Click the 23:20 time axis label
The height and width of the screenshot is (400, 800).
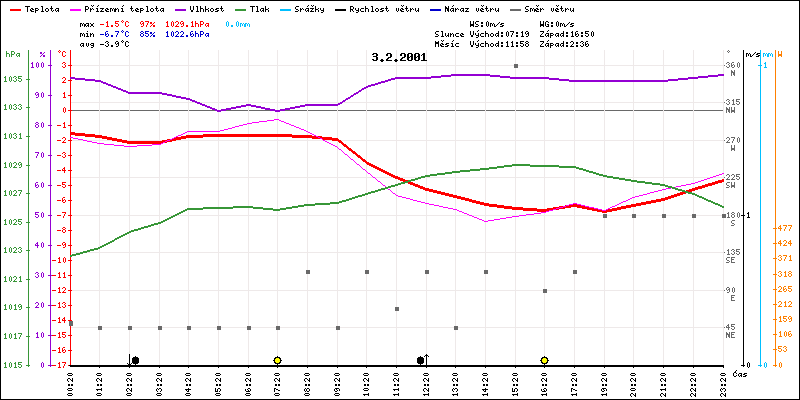pyautogui.click(x=723, y=383)
